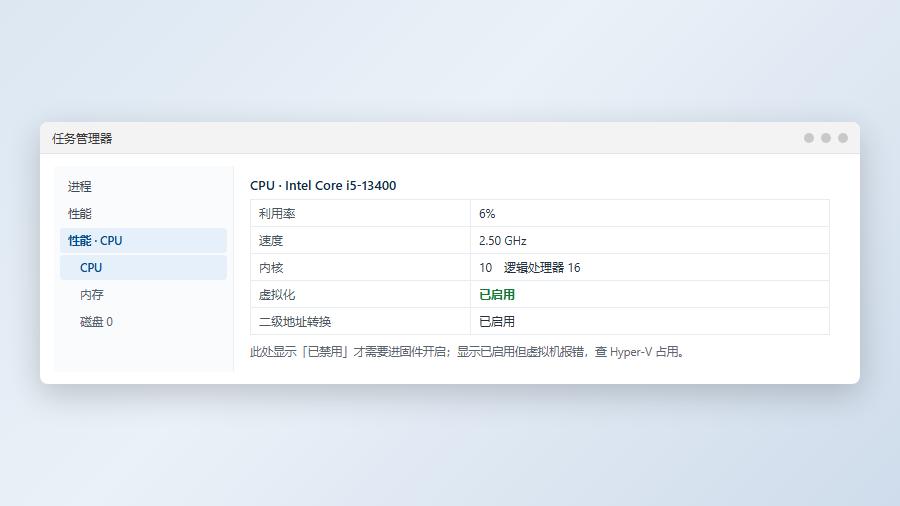The height and width of the screenshot is (506, 900).
Task: Click the middle gray window control dot
Action: (x=826, y=138)
